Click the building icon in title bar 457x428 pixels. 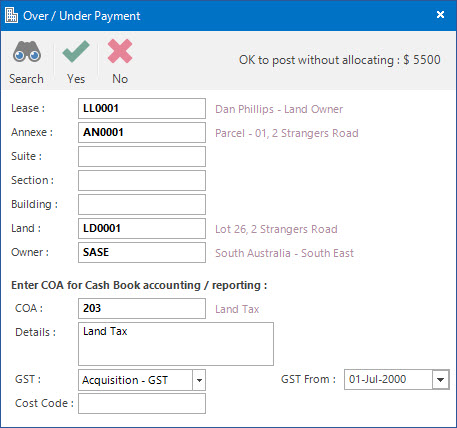(x=12, y=15)
